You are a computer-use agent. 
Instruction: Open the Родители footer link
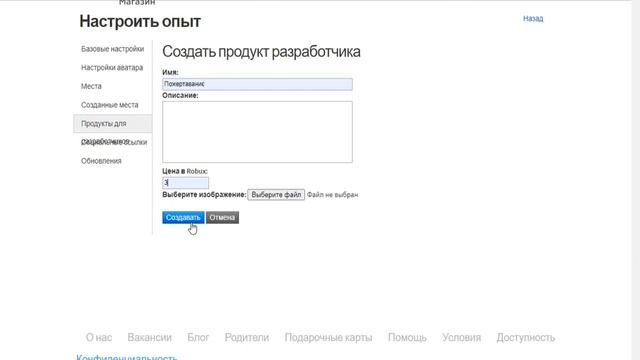pyautogui.click(x=247, y=338)
